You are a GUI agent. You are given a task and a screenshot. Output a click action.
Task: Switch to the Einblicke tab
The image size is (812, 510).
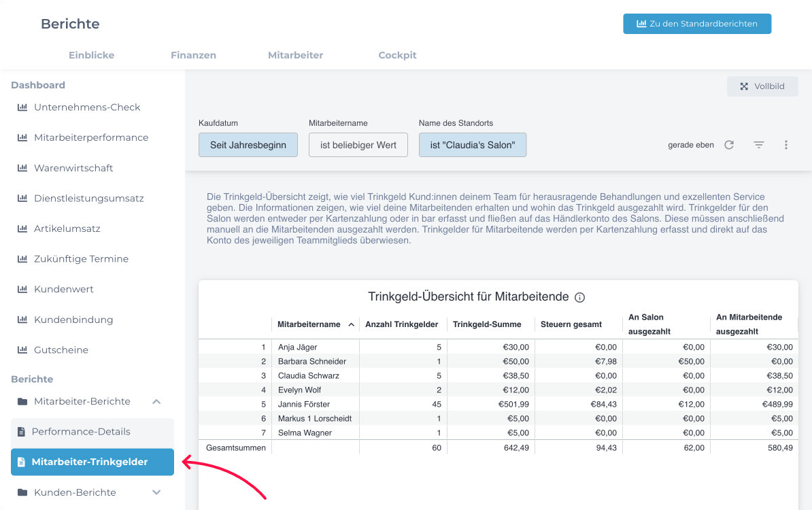coord(92,55)
